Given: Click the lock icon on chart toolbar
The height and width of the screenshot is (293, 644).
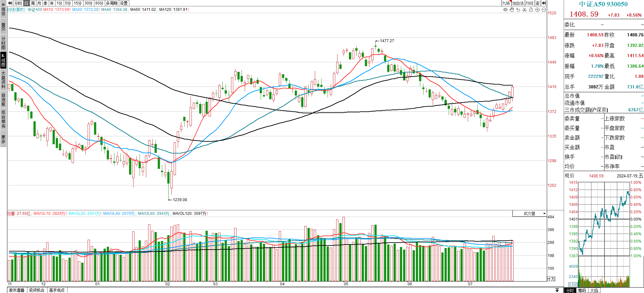Looking at the screenshot, I should 531,10.
